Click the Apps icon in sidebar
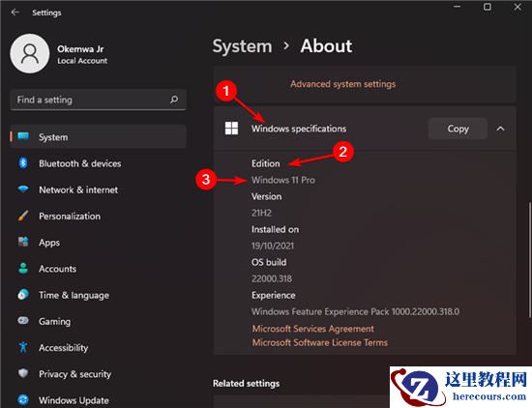 coord(23,242)
